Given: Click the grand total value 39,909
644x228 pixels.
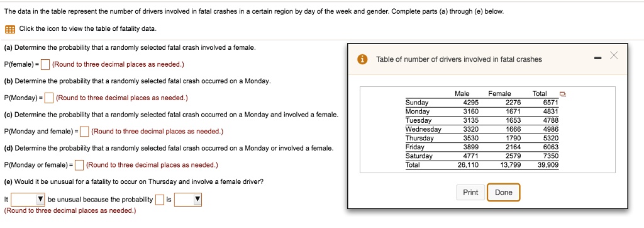Looking at the screenshot, I should [548, 165].
